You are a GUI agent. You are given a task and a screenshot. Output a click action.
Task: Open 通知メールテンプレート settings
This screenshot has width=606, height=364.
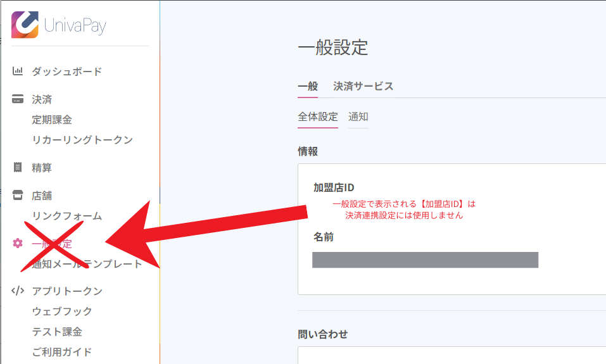(x=87, y=264)
